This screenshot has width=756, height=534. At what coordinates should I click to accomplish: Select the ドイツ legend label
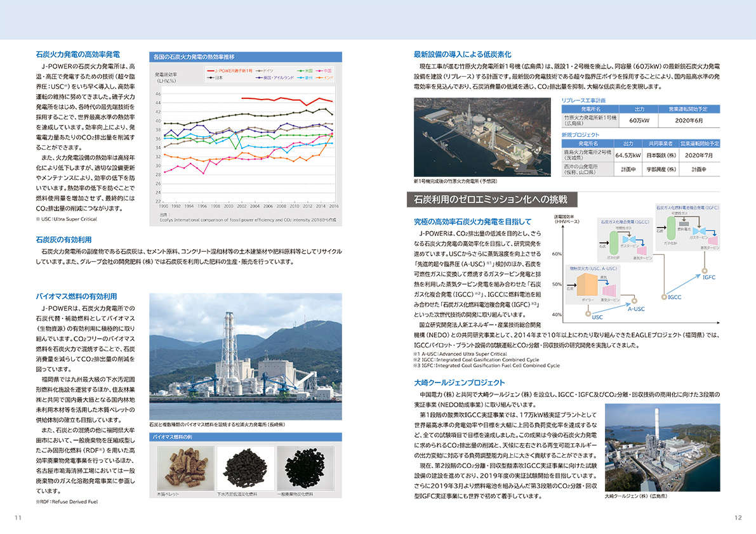click(x=268, y=71)
